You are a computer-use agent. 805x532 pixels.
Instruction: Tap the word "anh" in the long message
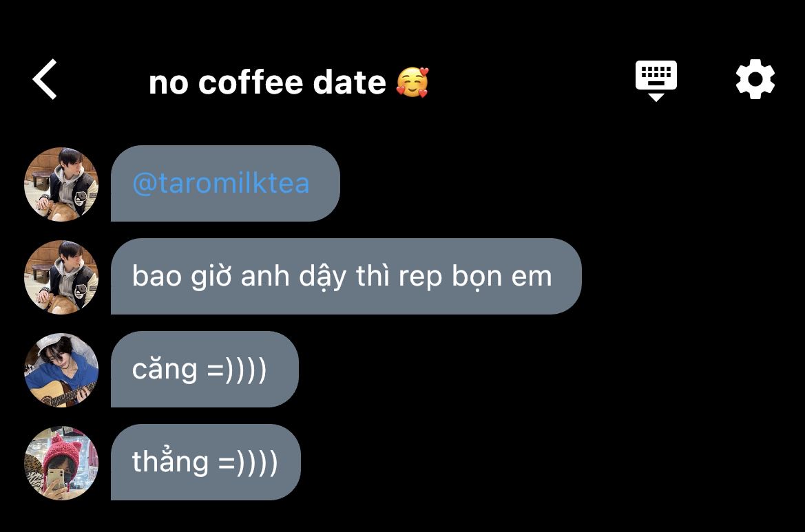click(265, 277)
